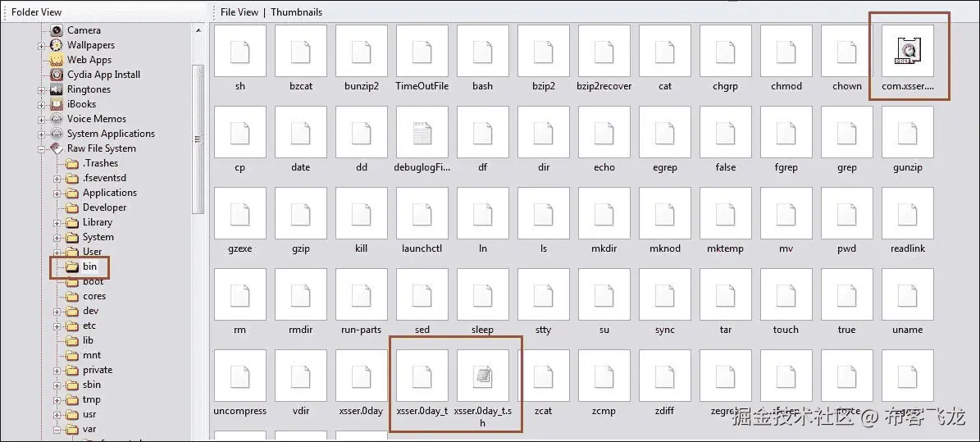Click the .Trashes folder icon
Screen dimensions: 980x442
72,163
